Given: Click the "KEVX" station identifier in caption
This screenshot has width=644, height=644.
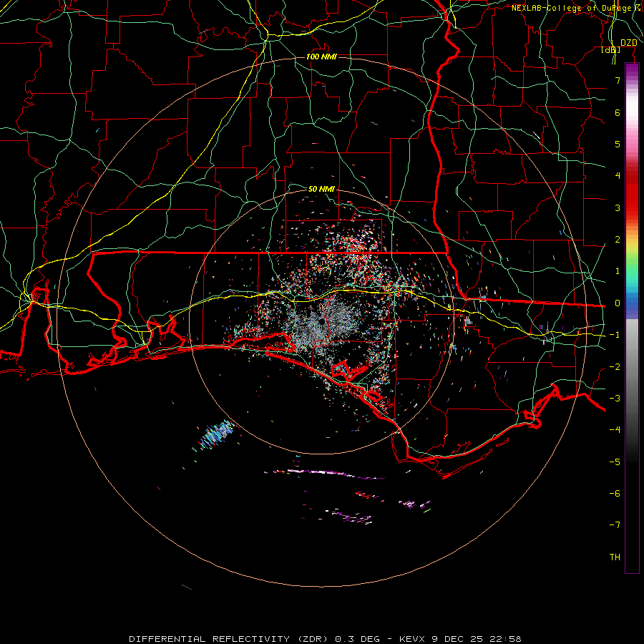Looking at the screenshot, I should [x=412, y=639].
